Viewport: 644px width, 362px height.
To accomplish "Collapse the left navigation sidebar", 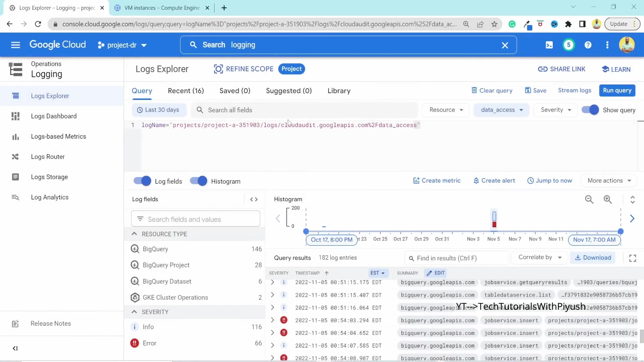I will 15,348.
